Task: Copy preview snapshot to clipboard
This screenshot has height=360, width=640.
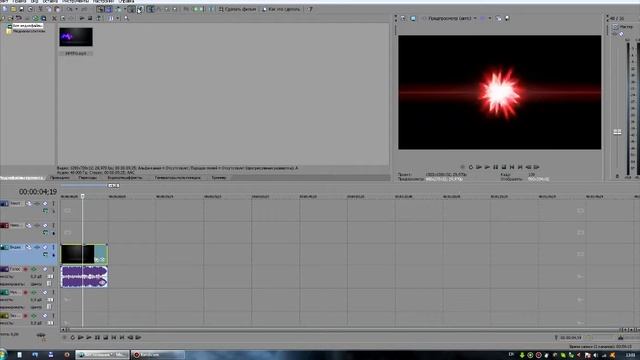Action: (x=498, y=18)
